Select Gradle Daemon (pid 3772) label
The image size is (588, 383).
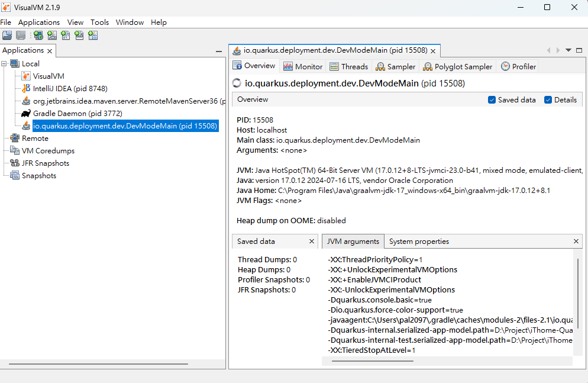click(x=77, y=113)
